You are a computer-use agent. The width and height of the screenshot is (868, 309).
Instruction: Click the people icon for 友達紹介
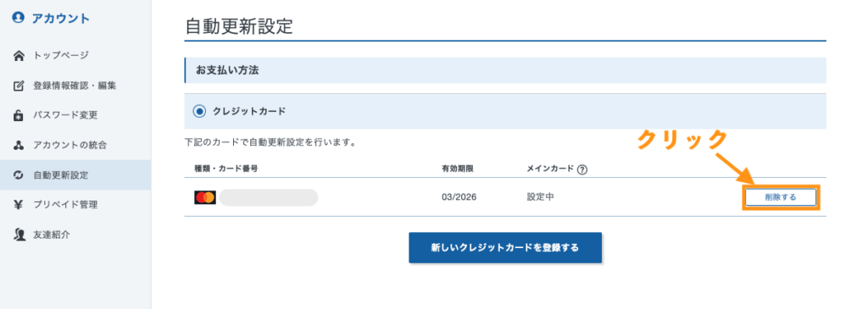(x=19, y=235)
